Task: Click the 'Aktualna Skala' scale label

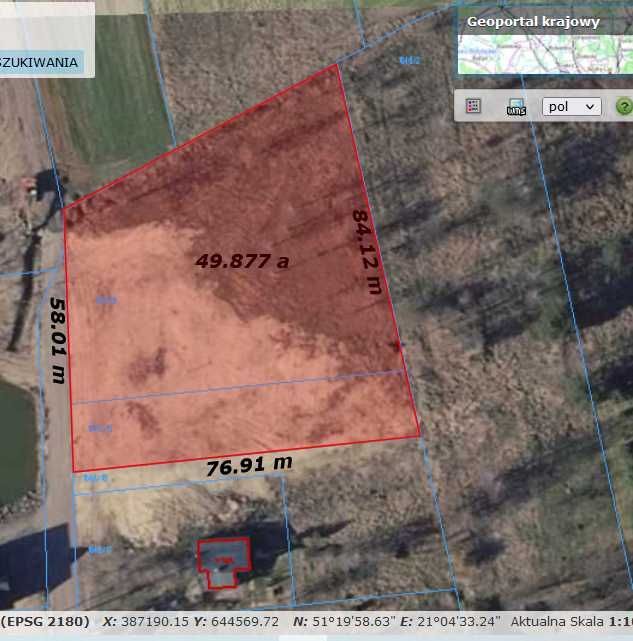Action: coord(557,622)
